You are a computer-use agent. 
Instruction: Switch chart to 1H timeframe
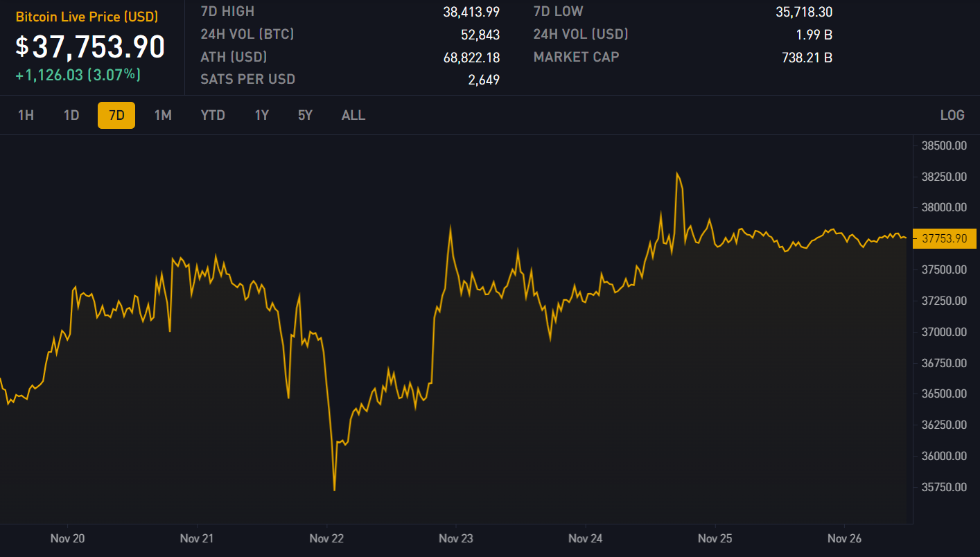click(26, 115)
